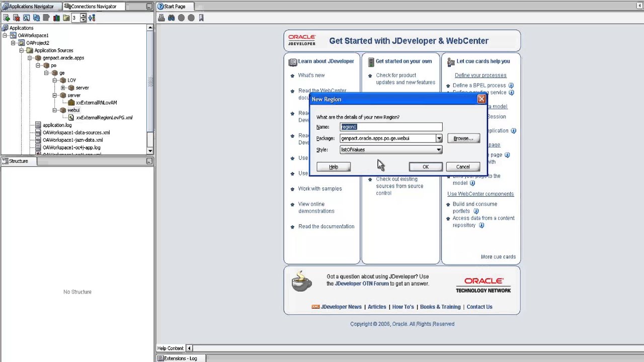The width and height of the screenshot is (644, 362).
Task: Open the Style dropdown arrow
Action: click(x=439, y=150)
